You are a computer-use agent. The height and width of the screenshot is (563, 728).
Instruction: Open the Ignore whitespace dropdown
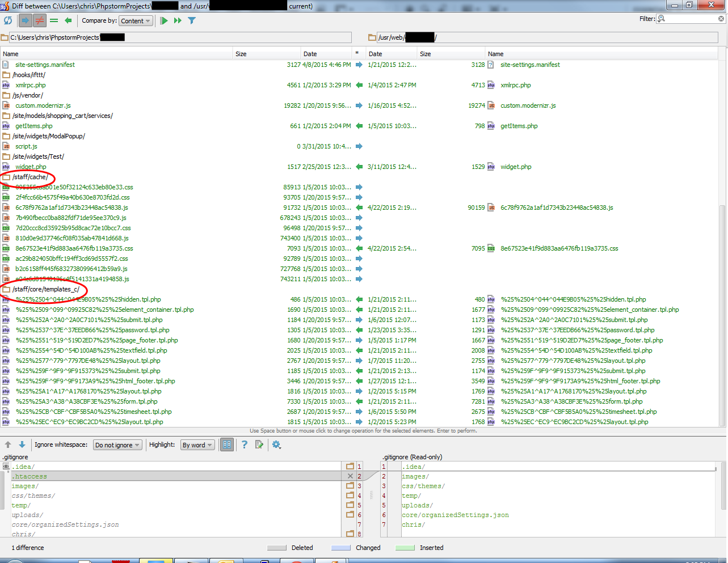[x=117, y=445]
